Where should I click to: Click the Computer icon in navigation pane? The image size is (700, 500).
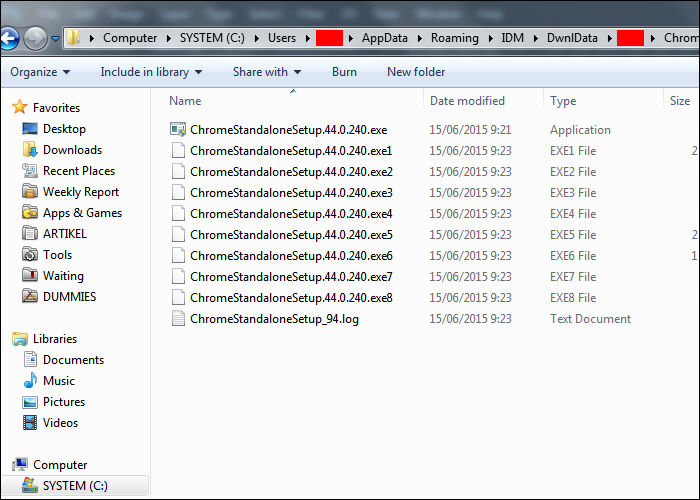coord(20,465)
